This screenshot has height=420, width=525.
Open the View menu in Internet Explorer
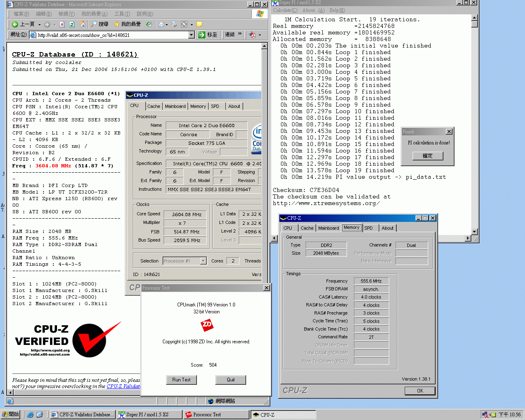click(66, 14)
